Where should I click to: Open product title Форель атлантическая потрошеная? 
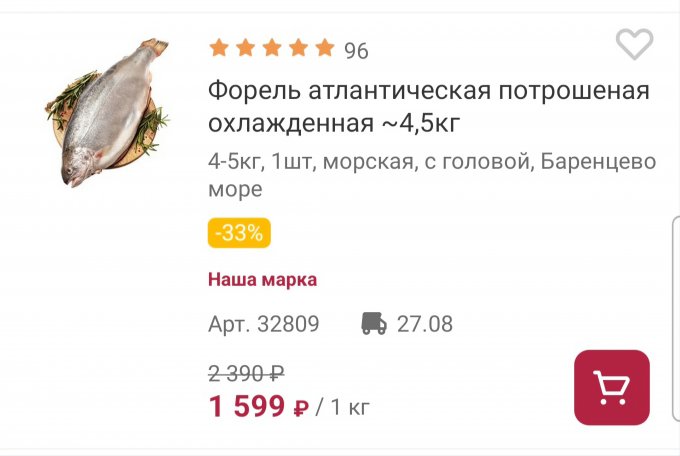(x=428, y=107)
